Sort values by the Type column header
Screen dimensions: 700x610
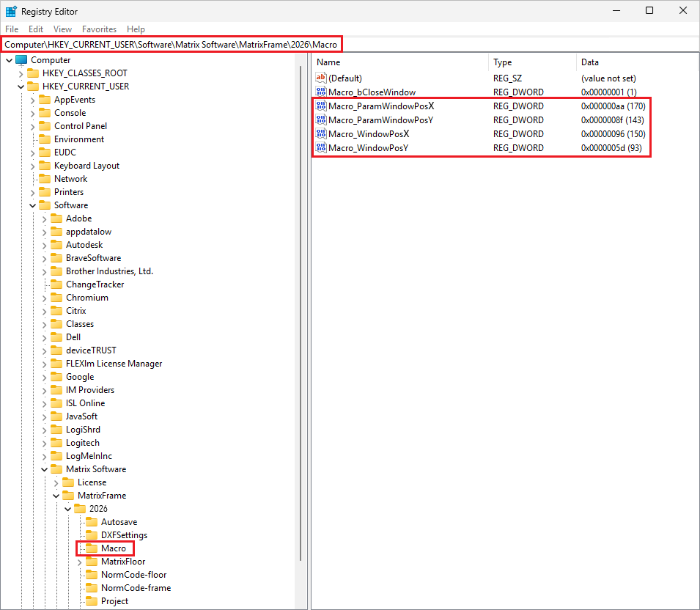click(533, 62)
